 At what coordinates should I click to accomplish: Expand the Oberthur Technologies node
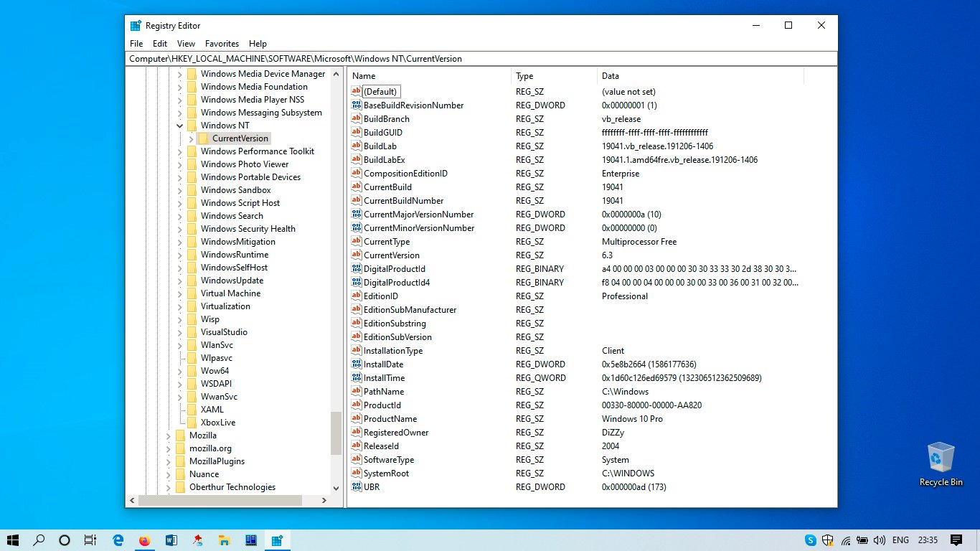coord(169,487)
